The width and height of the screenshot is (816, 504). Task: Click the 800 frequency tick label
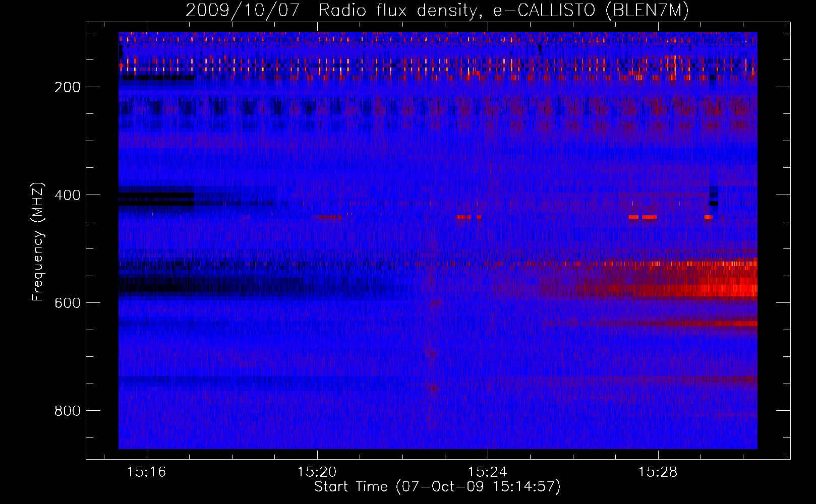click(x=68, y=411)
